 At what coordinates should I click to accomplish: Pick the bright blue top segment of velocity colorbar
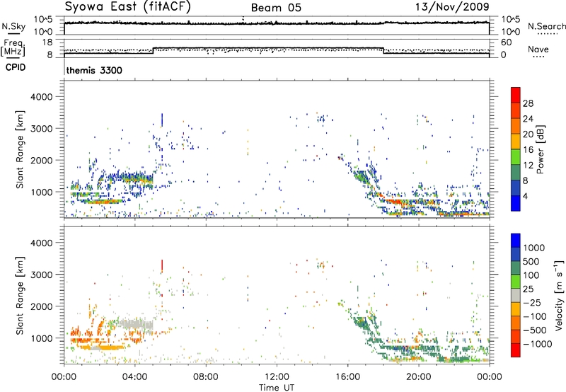[x=516, y=240]
